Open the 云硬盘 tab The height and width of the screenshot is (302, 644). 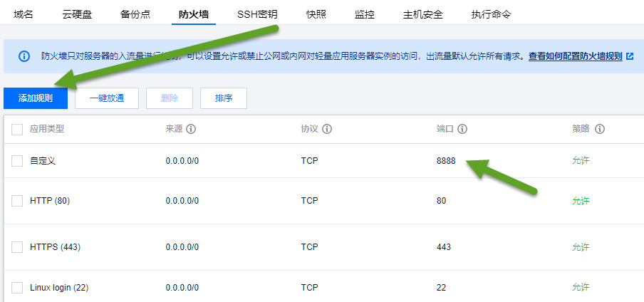pyautogui.click(x=77, y=15)
